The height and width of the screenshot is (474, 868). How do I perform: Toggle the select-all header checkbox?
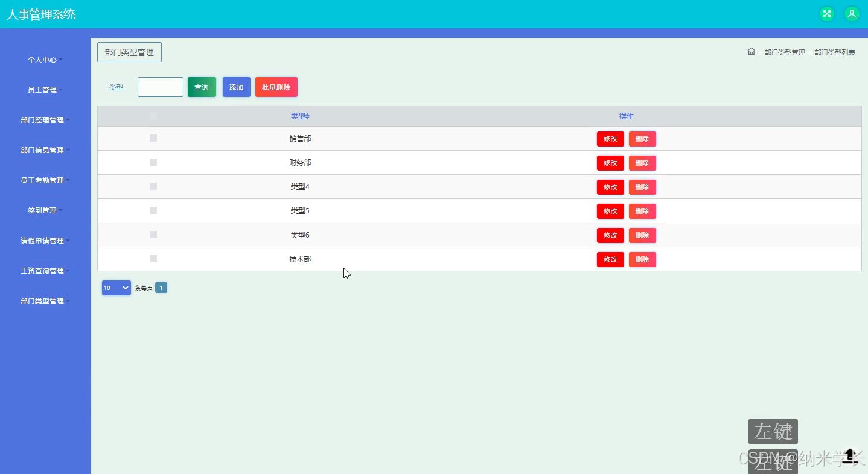point(153,116)
